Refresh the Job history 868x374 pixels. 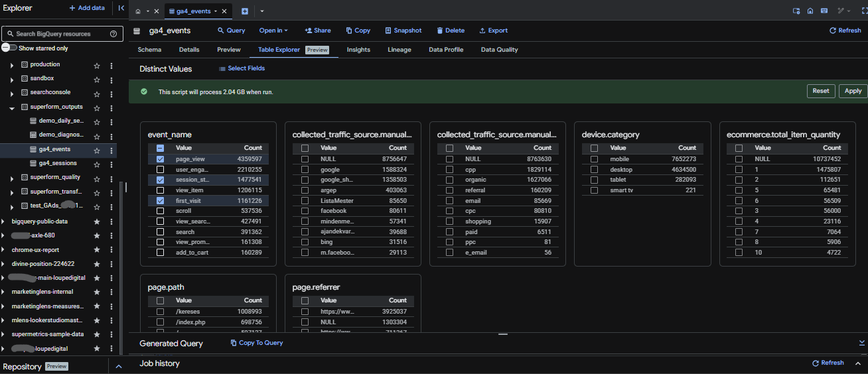[828, 363]
